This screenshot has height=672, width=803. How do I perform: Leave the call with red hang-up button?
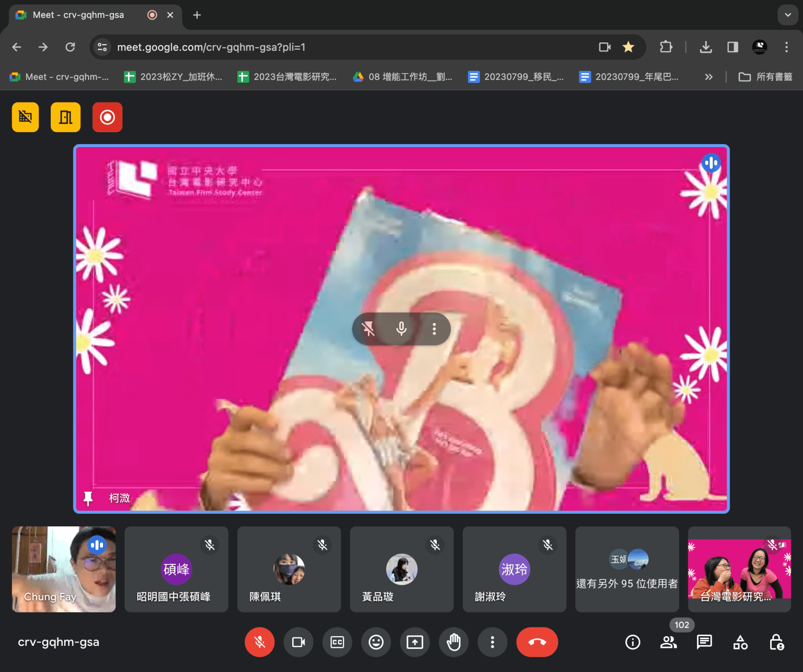click(x=537, y=642)
